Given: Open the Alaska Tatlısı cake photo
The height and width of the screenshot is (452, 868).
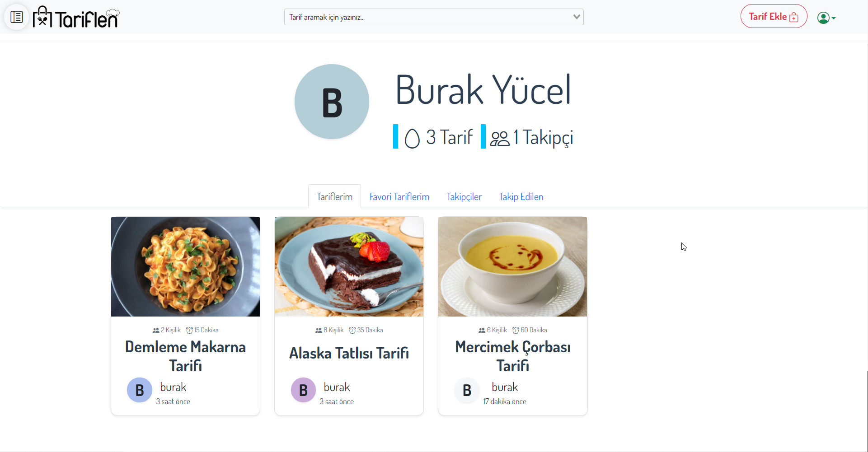Looking at the screenshot, I should pyautogui.click(x=349, y=266).
